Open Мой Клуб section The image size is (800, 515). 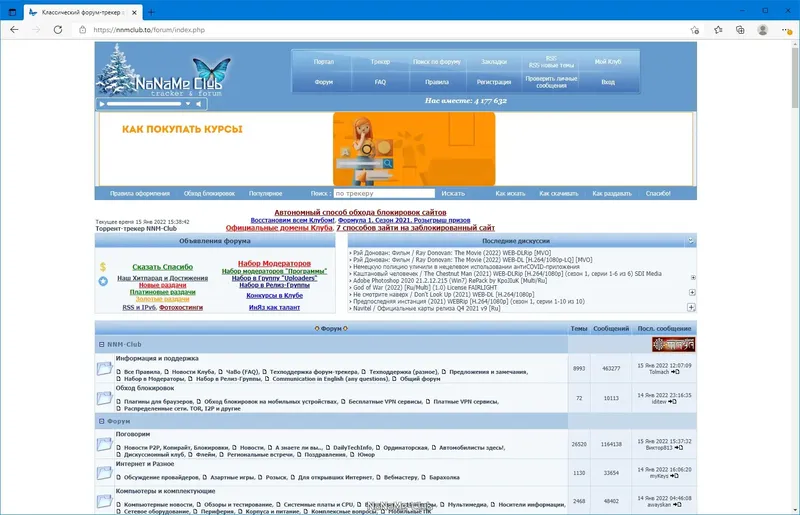point(608,62)
